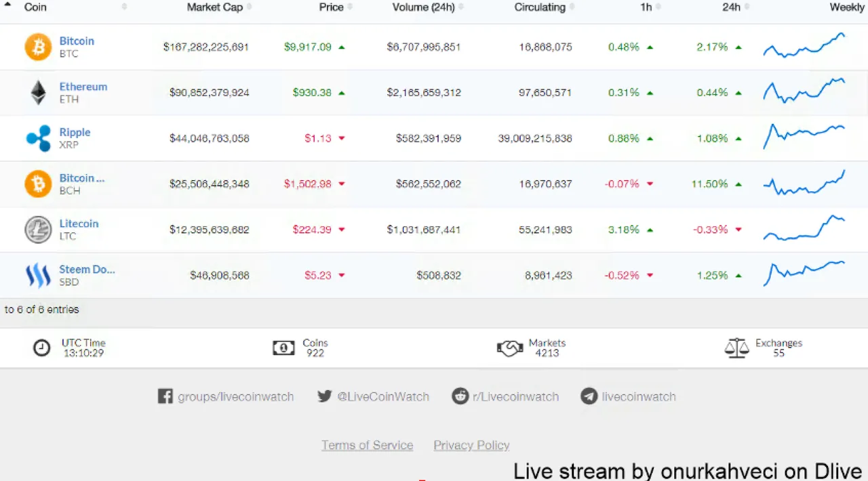
Task: Open the Bitcoin Cash coin link
Action: (x=82, y=178)
